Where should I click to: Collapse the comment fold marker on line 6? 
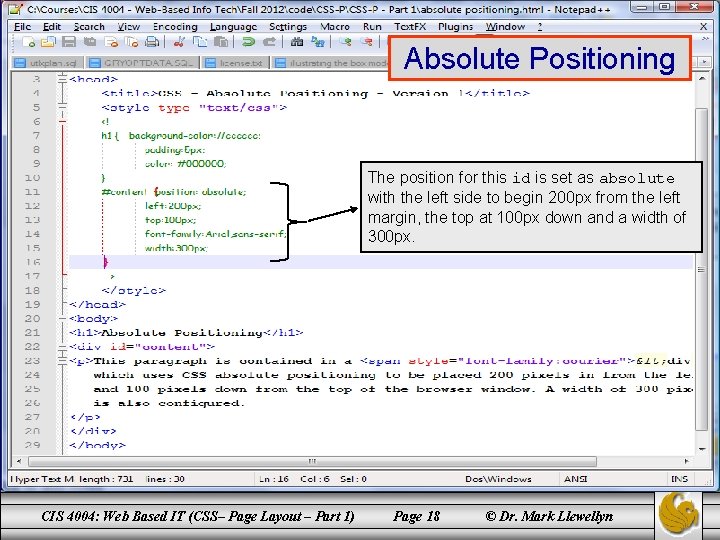tap(62, 121)
